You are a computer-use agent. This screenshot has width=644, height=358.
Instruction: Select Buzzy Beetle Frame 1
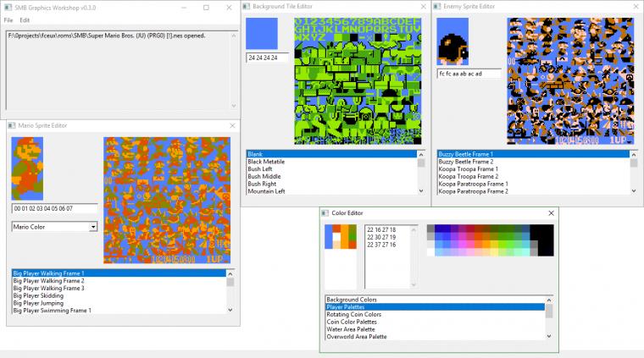click(533, 154)
